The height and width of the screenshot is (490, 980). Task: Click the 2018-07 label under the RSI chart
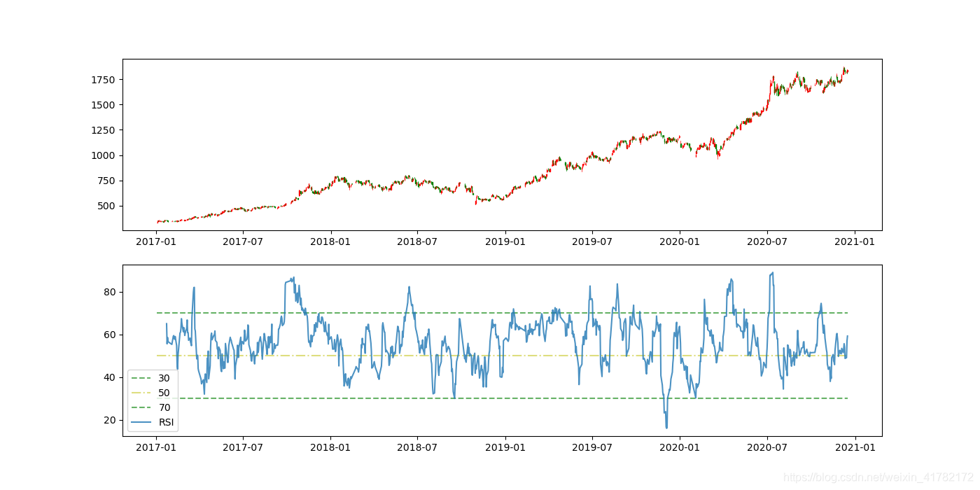coord(417,447)
